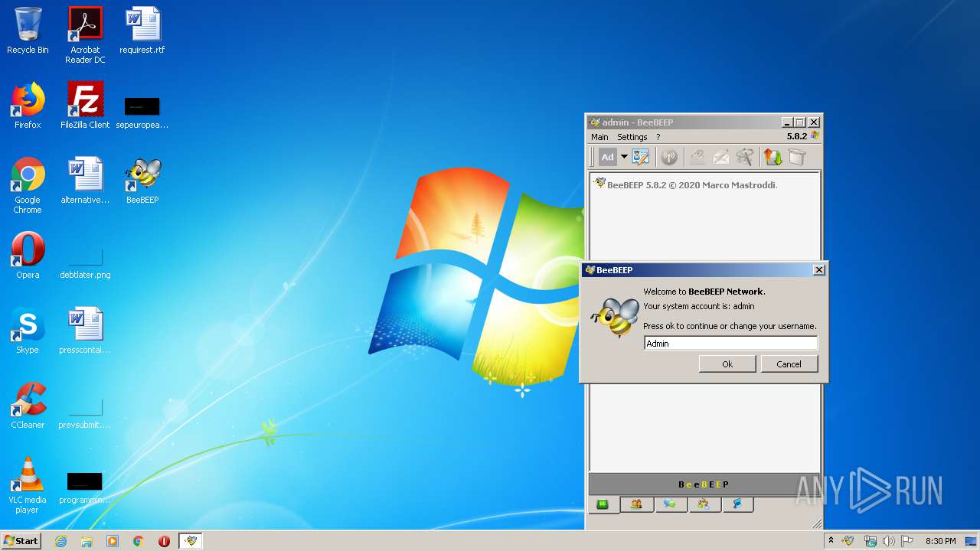
Task: Select Google Chrome desktop shortcut
Action: pos(28,185)
